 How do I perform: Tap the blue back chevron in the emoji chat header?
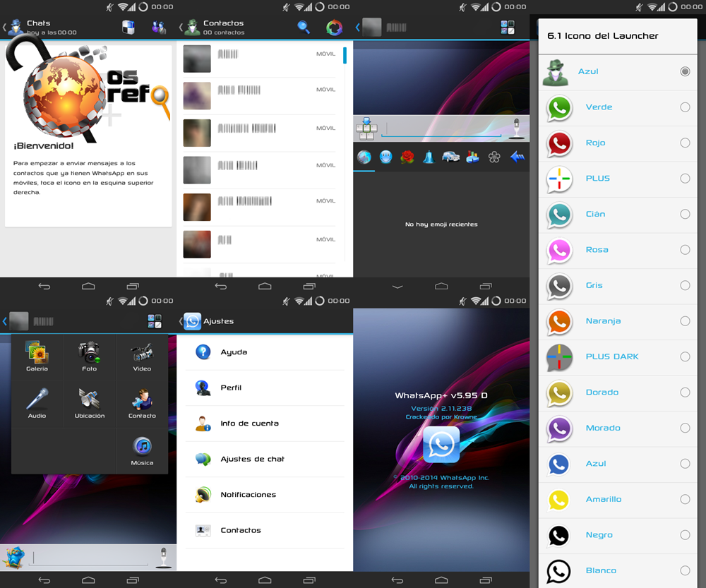[357, 28]
